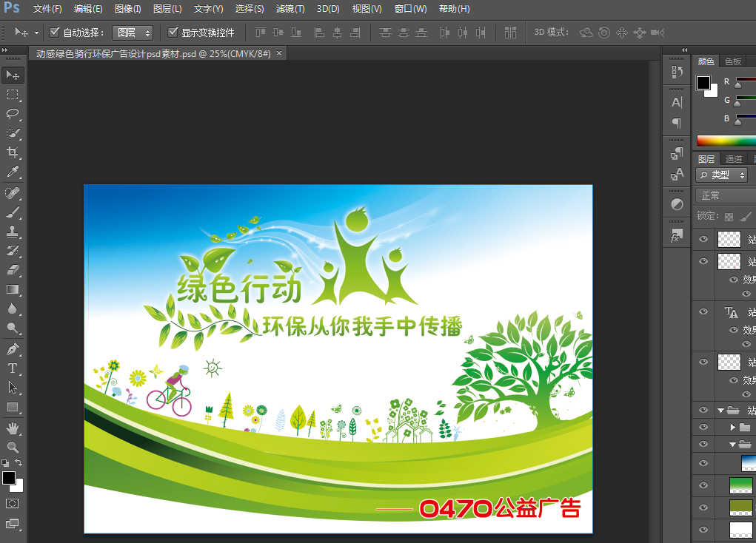Click toolbox foreground color swatch
Screen dimensions: 756x543
9,477
